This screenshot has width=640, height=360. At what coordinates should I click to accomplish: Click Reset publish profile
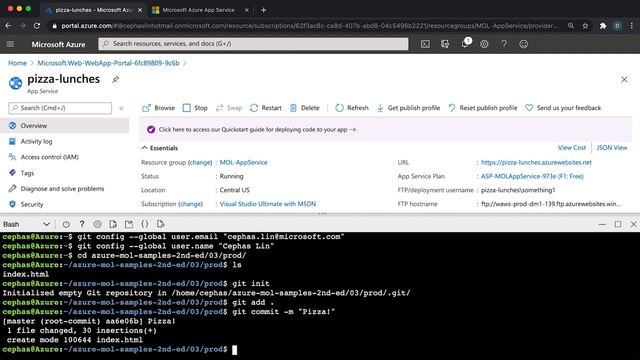point(482,108)
